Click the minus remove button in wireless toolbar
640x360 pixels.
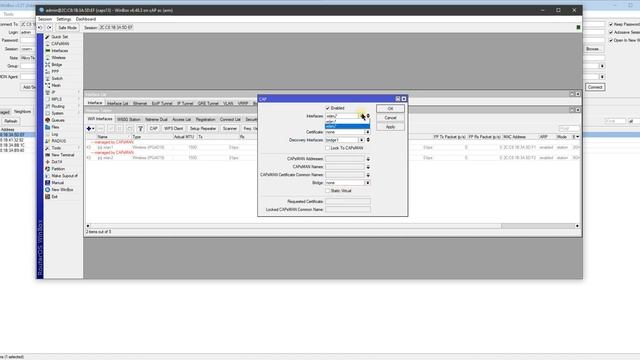pos(100,129)
